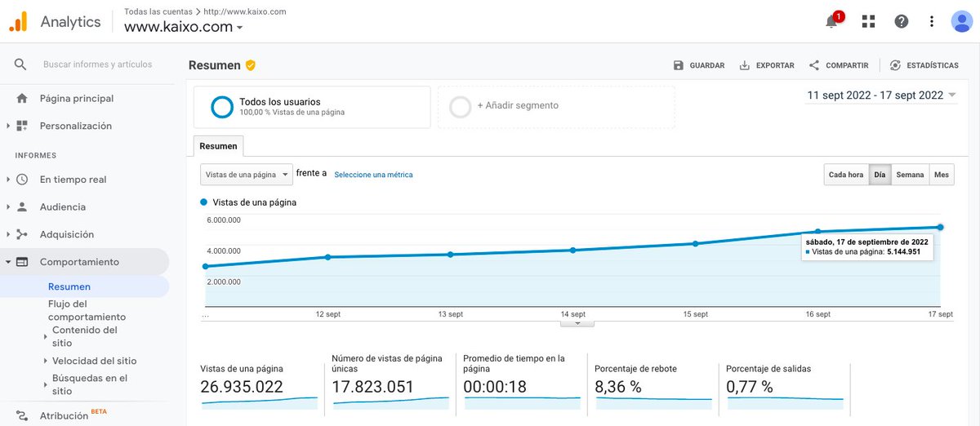Screen dimensions: 980x426
Task: Switch chart to Mes granularity
Action: [942, 175]
